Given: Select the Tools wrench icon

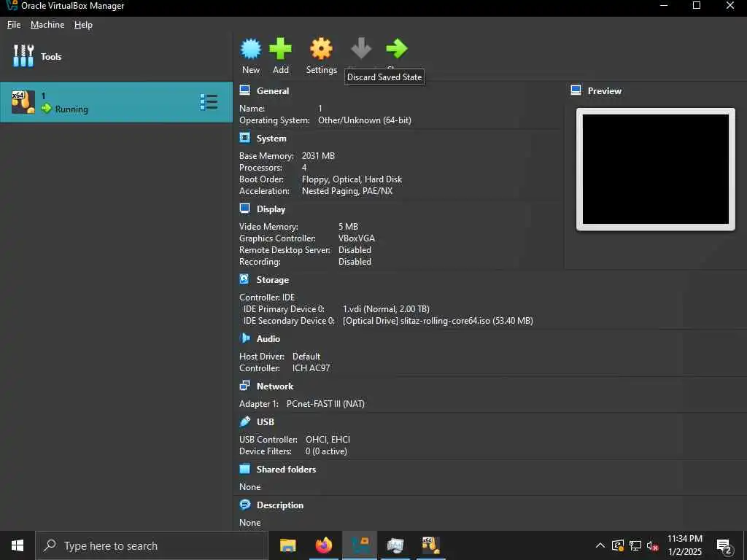Looking at the screenshot, I should tap(23, 56).
